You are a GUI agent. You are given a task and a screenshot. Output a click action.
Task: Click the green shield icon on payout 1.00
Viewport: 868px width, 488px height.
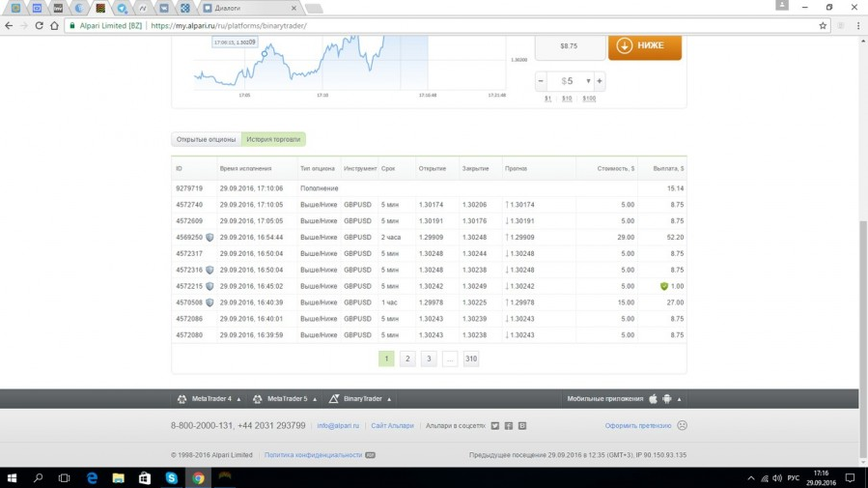coord(663,286)
